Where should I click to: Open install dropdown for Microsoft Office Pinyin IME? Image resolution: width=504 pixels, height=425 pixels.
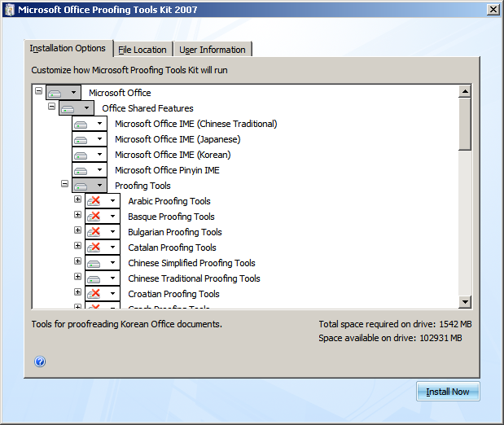pos(90,169)
